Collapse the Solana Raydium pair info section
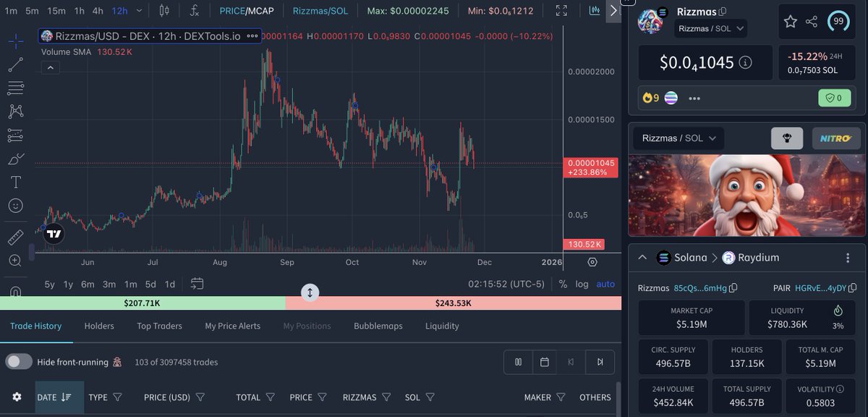 pos(642,258)
